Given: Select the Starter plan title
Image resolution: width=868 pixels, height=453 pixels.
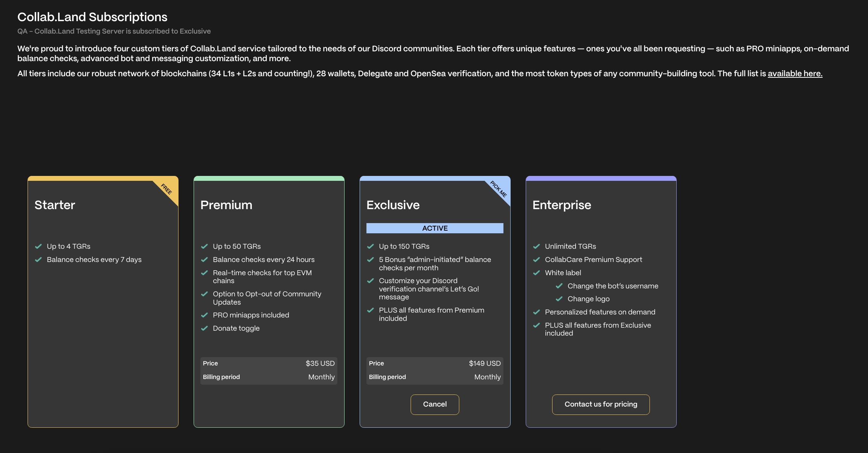Looking at the screenshot, I should point(55,205).
